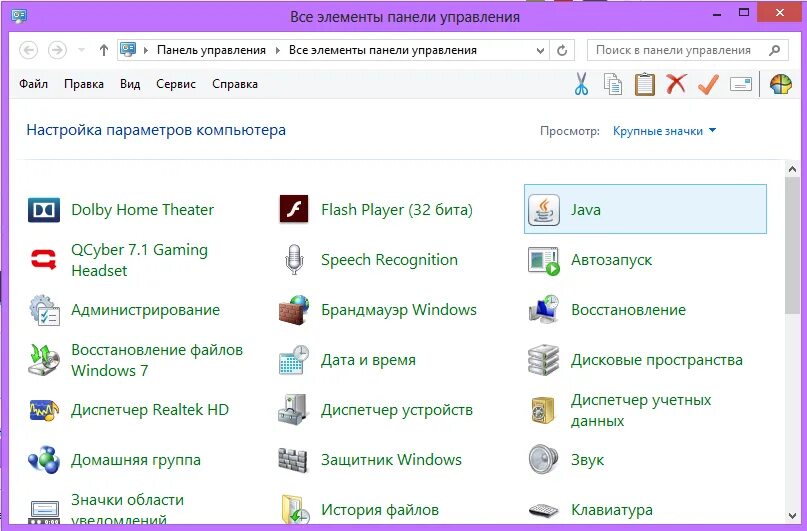Click the Copy pages toolbar icon

coord(612,84)
